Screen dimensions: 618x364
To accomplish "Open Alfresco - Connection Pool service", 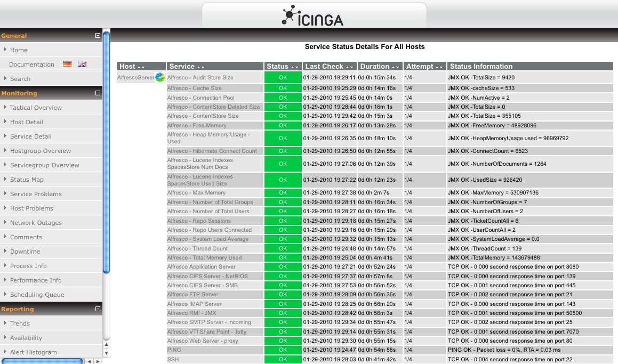I will (200, 98).
